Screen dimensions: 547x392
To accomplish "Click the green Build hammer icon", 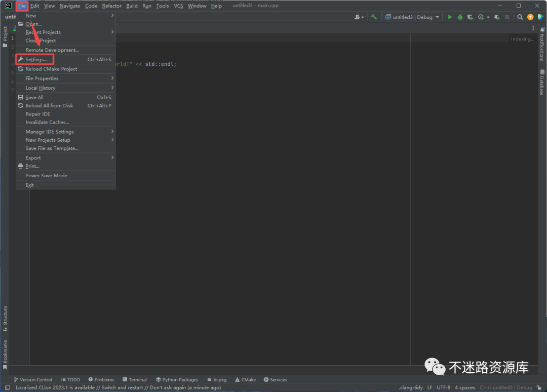I will [x=374, y=17].
